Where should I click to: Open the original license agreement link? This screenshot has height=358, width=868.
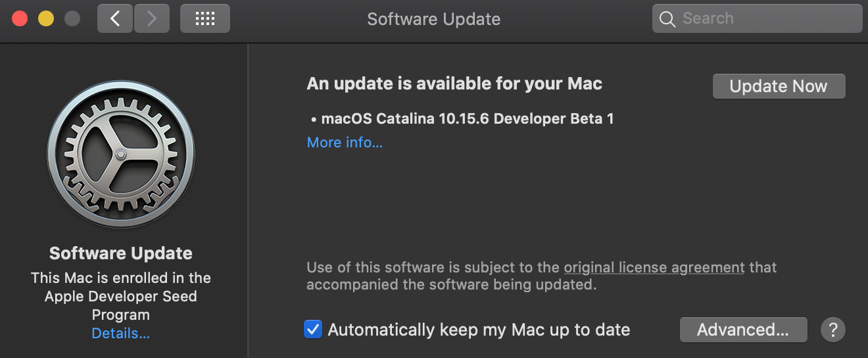[654, 268]
